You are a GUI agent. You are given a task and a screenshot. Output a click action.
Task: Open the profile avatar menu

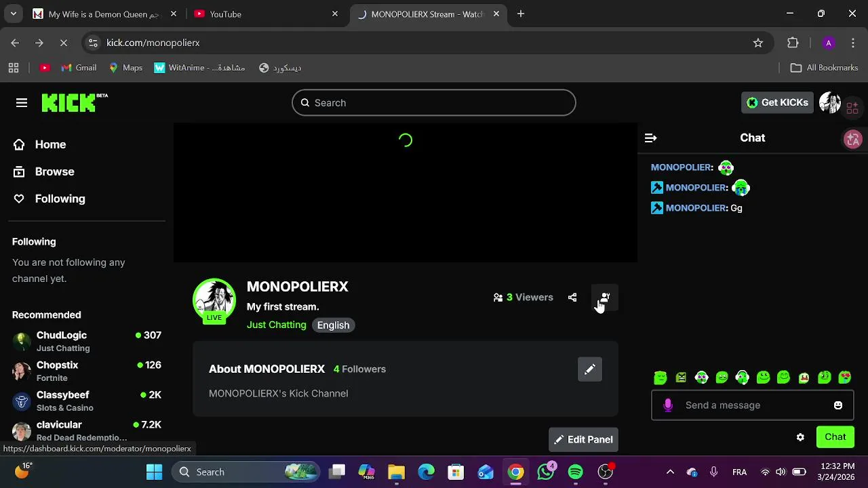pyautogui.click(x=830, y=102)
